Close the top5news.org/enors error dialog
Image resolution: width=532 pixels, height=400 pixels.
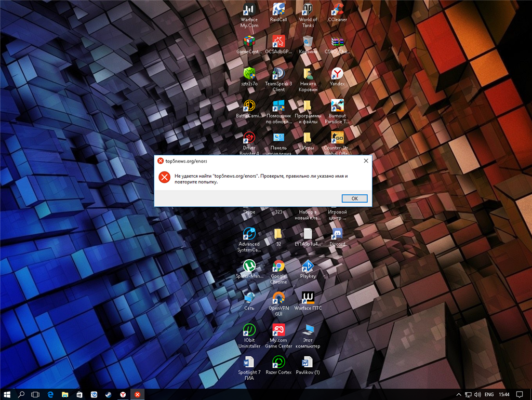[366, 161]
